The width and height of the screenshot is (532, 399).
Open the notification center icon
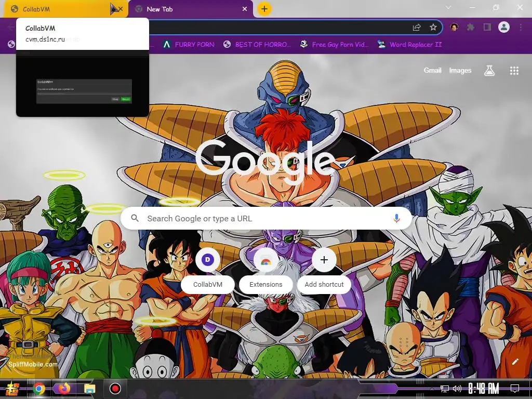tap(515, 389)
